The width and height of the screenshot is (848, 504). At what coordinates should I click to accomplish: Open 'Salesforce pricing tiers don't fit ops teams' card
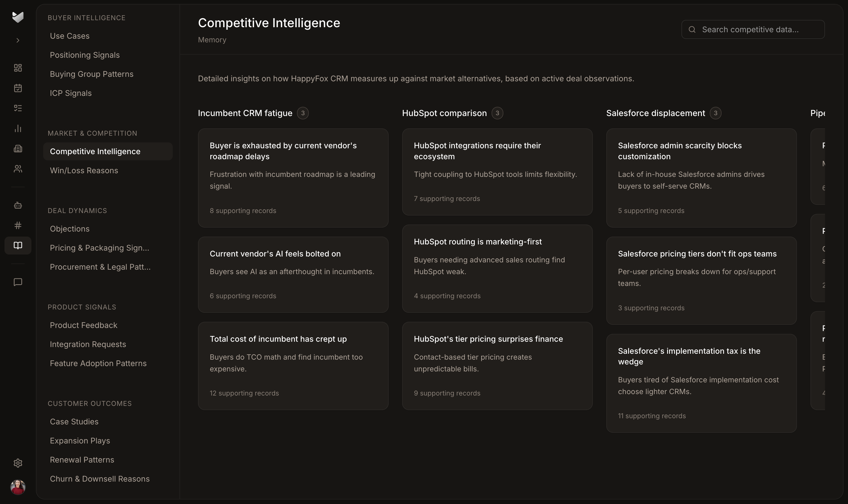click(x=701, y=281)
